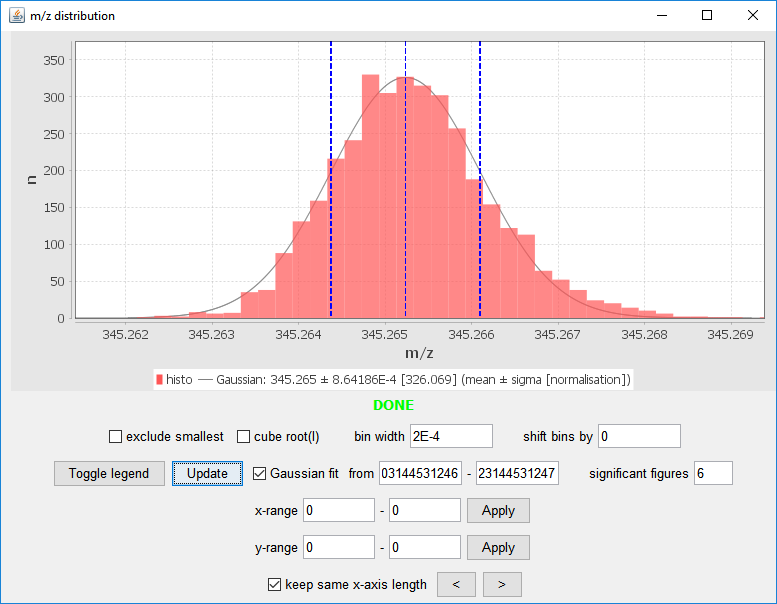Click the right dashed sigma line
The width and height of the screenshot is (777, 604).
(480, 179)
